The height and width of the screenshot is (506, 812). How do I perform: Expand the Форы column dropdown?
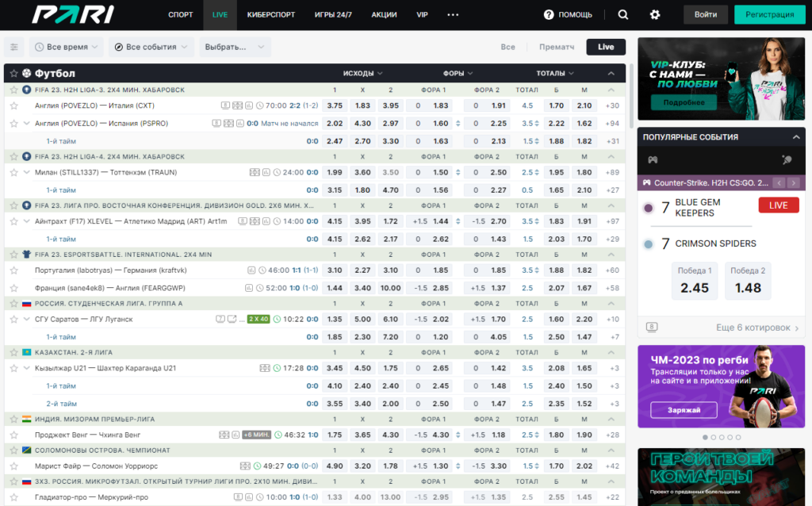point(458,73)
